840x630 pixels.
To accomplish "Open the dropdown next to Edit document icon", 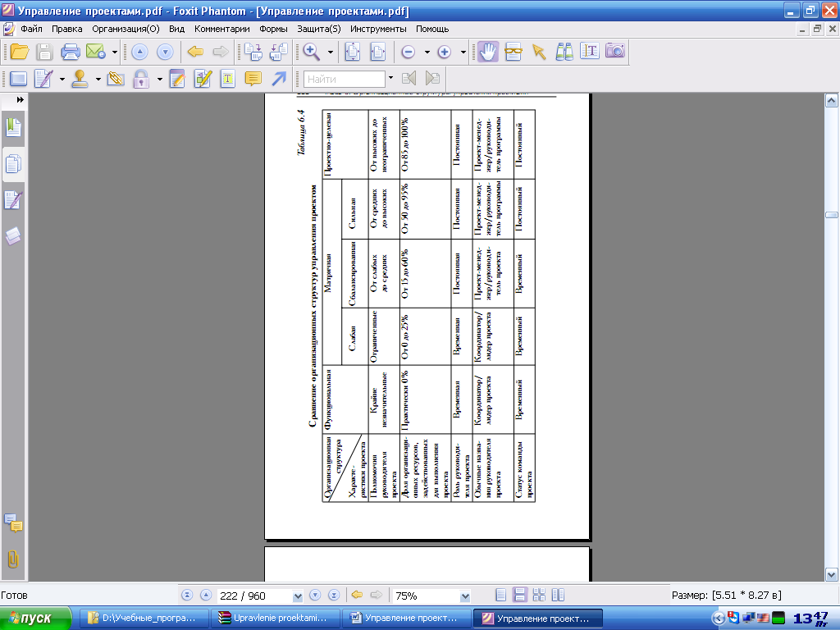I will [62, 80].
